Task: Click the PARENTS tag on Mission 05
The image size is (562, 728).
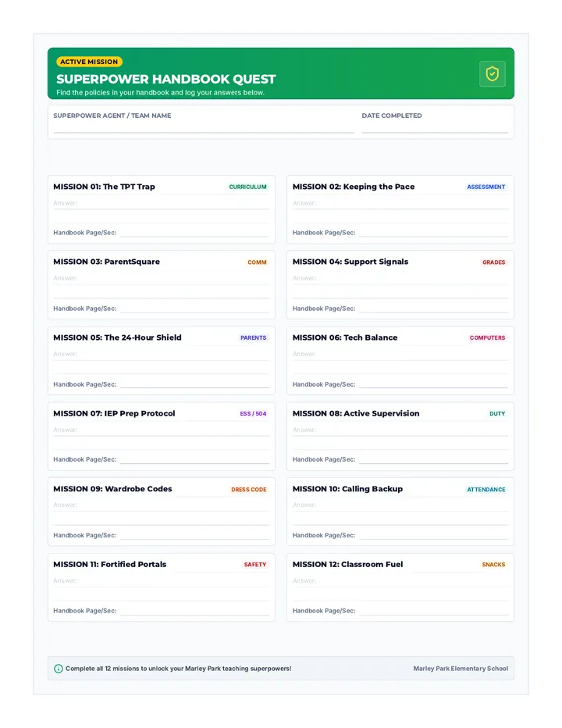Action: click(x=254, y=337)
